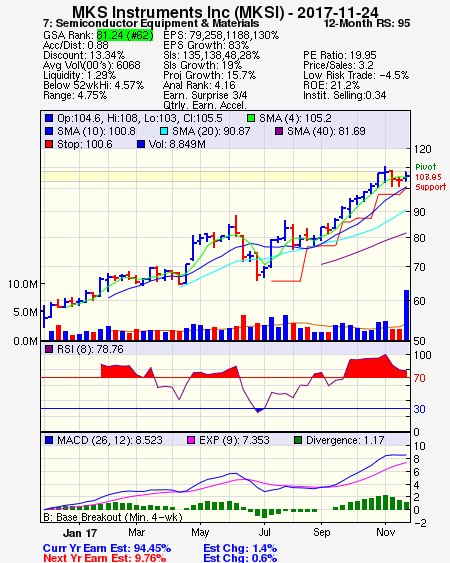The height and width of the screenshot is (563, 450).
Task: Click the Next Yr Earn Est: 9.76% text
Action: pyautogui.click(x=105, y=558)
